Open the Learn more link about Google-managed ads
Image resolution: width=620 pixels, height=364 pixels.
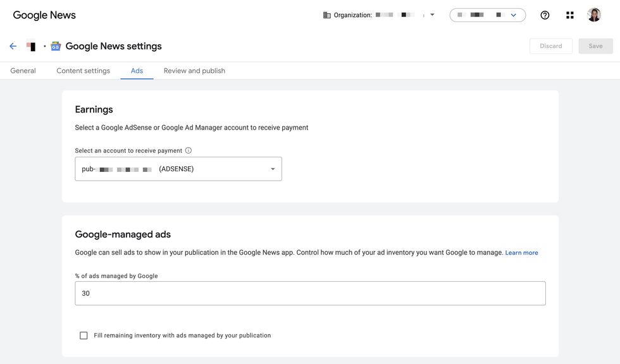[x=521, y=252]
